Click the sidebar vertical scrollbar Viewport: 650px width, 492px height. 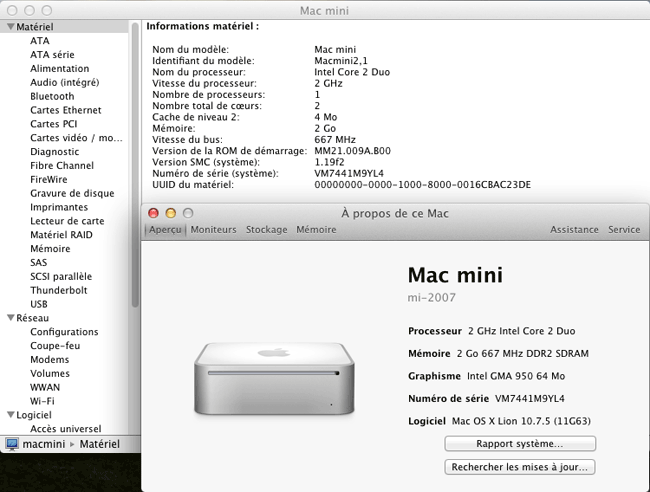pyautogui.click(x=135, y=165)
